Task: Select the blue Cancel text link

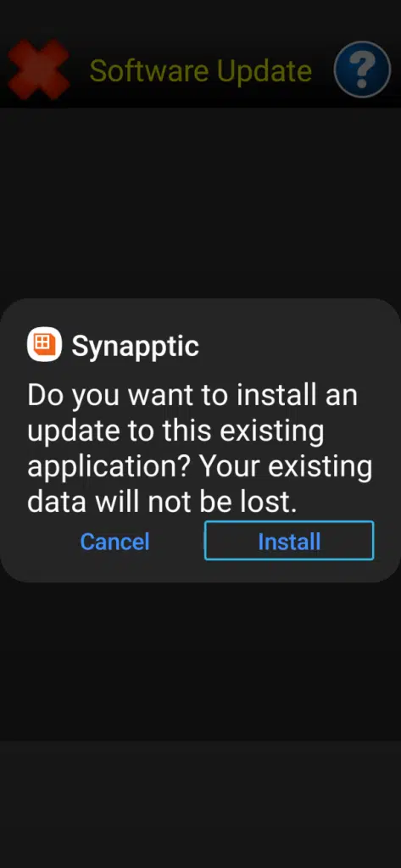Action: click(x=114, y=542)
